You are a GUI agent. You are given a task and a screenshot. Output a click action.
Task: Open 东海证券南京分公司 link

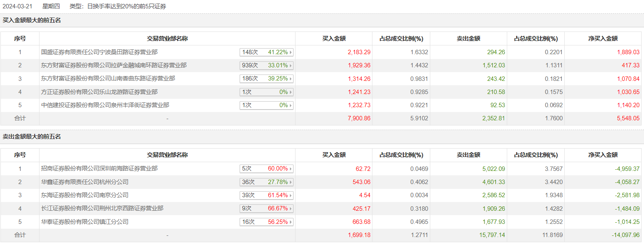[85, 195]
